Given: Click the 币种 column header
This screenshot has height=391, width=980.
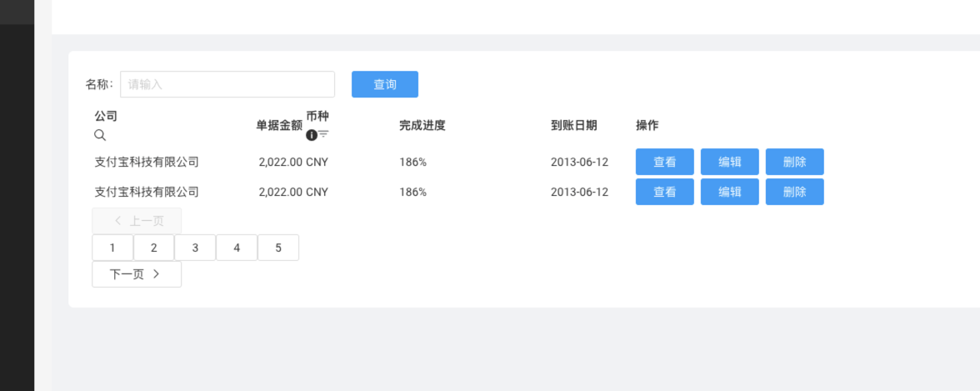Looking at the screenshot, I should pyautogui.click(x=317, y=116).
